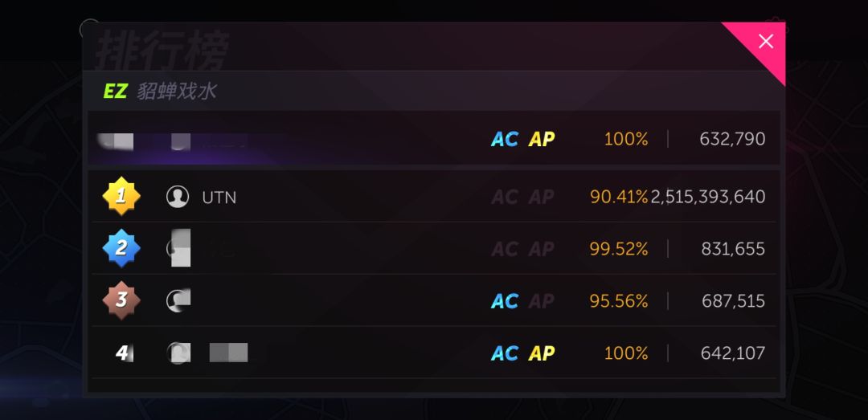
Task: Click the rank 3 player avatar
Action: tap(178, 300)
